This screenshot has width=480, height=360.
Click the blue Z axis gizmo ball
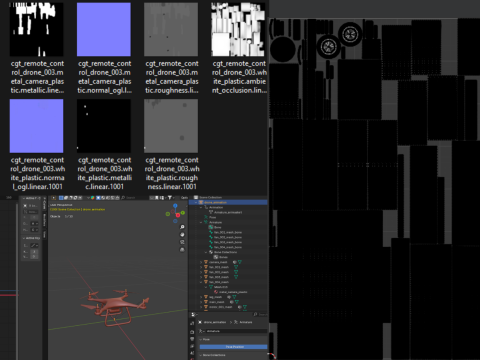coord(175,206)
